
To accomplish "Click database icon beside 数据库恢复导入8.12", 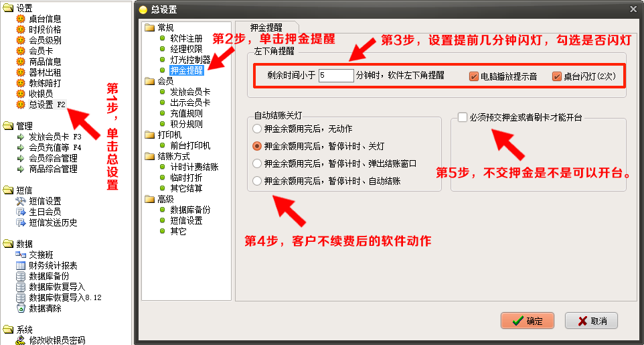I will coord(21,297).
